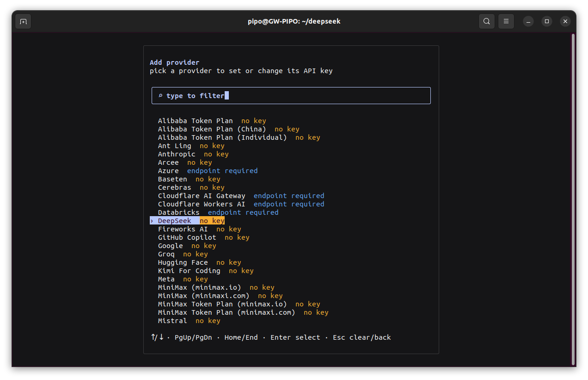Click the no key label beside Anthropic

216,154
